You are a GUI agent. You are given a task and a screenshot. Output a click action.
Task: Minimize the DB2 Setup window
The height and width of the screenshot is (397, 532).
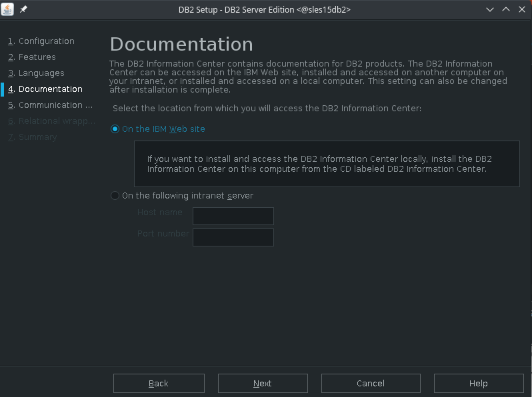[489, 9]
